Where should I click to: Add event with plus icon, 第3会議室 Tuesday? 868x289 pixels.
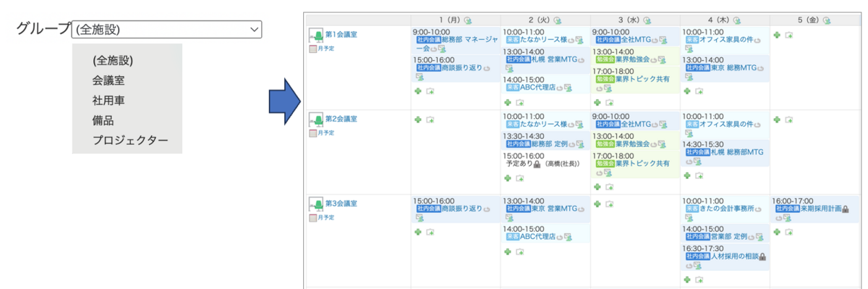[x=508, y=251]
